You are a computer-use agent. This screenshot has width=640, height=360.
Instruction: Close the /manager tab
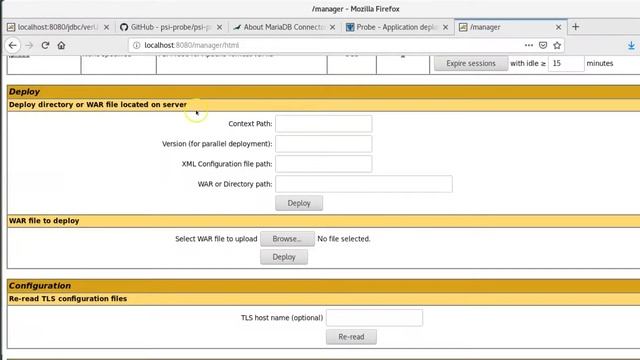coord(558,27)
